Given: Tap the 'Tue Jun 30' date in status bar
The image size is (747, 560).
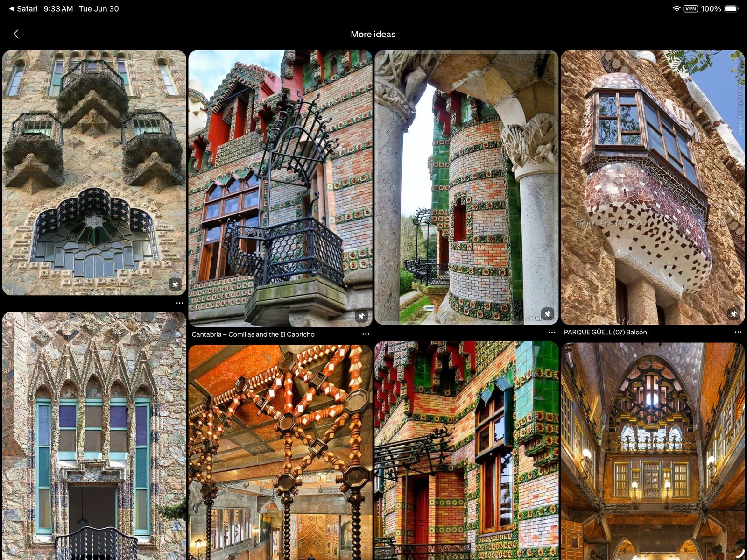Looking at the screenshot, I should 99,9.
